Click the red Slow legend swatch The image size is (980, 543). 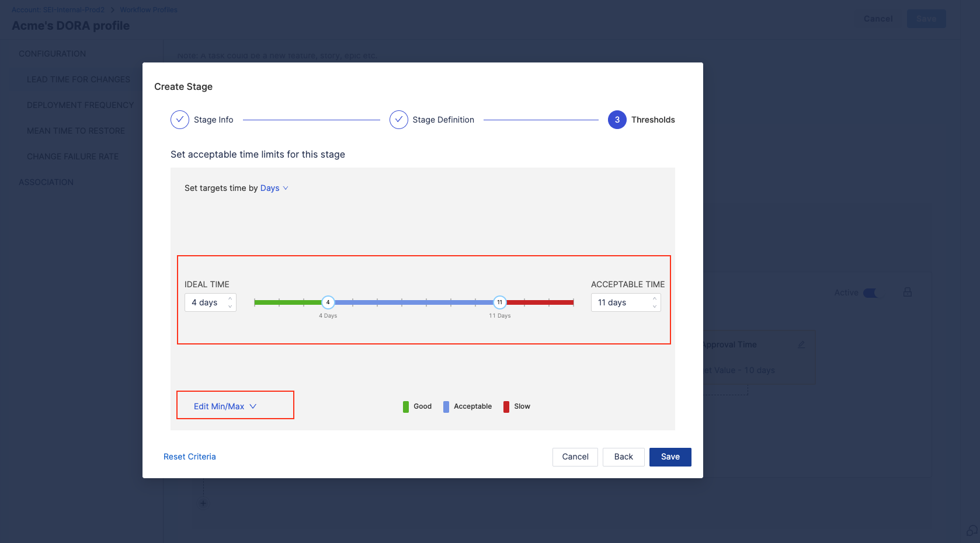tap(506, 407)
